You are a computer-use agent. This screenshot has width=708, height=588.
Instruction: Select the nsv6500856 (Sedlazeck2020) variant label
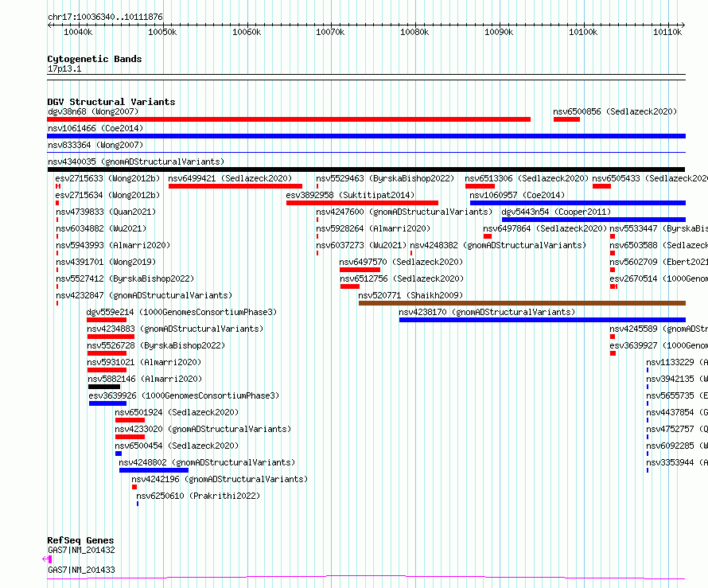pyautogui.click(x=615, y=111)
